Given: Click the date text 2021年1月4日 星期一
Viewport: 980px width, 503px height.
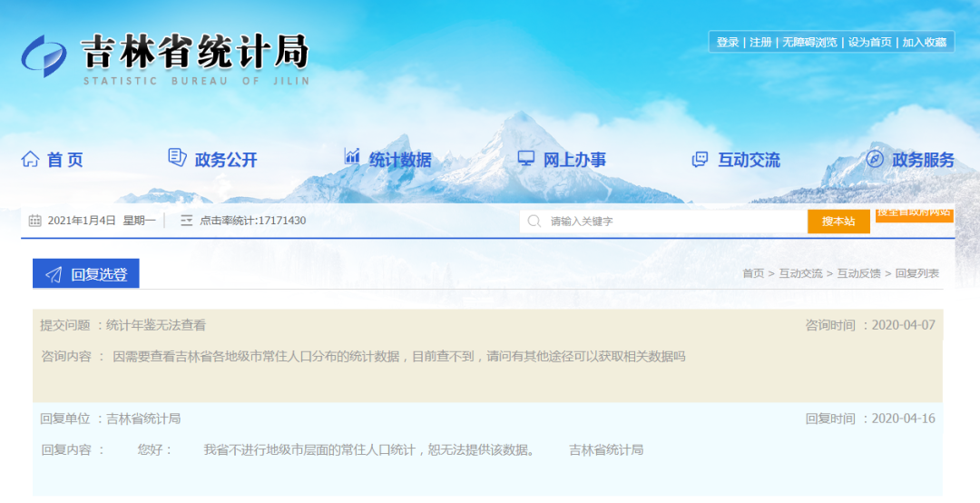Looking at the screenshot, I should [102, 221].
